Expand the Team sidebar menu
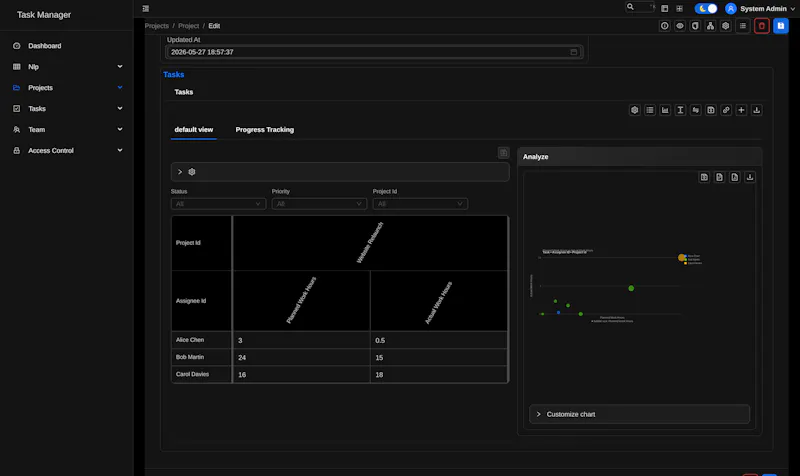Viewport: 800px width, 476px height. [67, 129]
